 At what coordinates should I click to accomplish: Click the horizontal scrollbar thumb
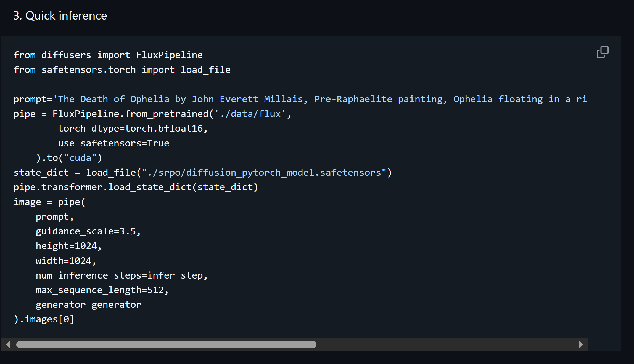(166, 344)
